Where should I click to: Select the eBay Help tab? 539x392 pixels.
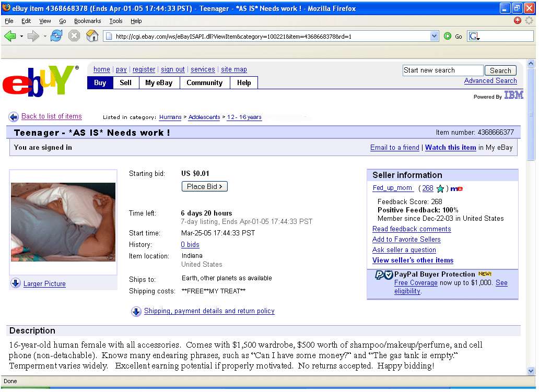(x=244, y=83)
